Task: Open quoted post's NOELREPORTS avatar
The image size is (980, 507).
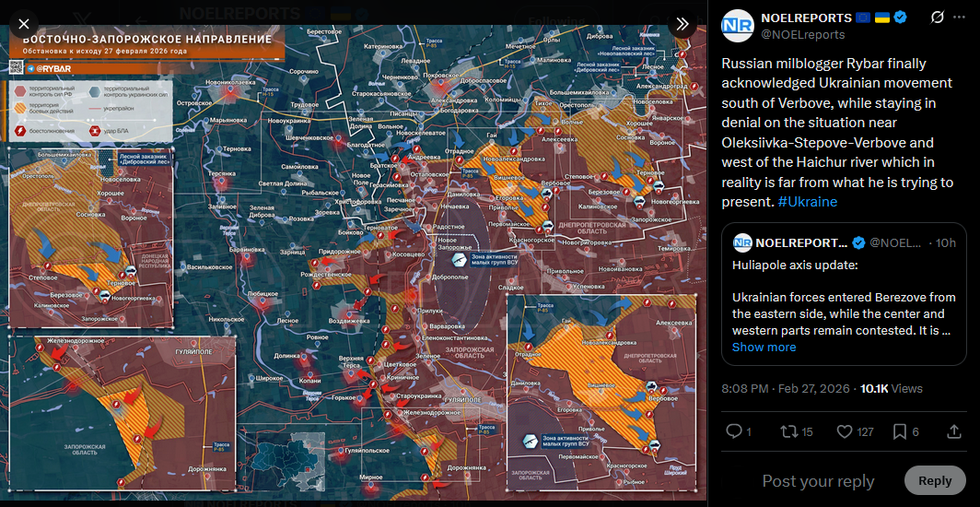Action: [x=741, y=242]
